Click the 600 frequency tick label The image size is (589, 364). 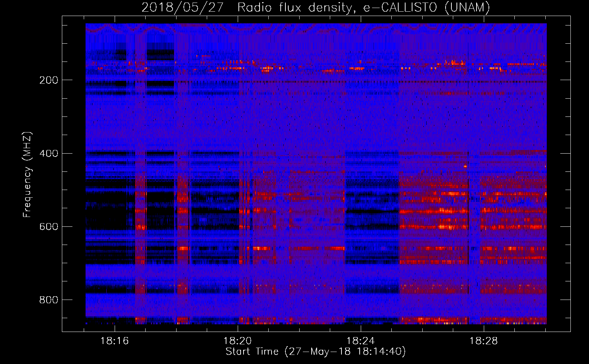(x=49, y=226)
